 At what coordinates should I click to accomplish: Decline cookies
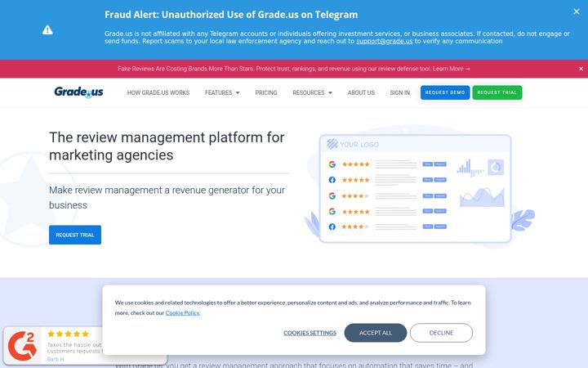click(441, 333)
